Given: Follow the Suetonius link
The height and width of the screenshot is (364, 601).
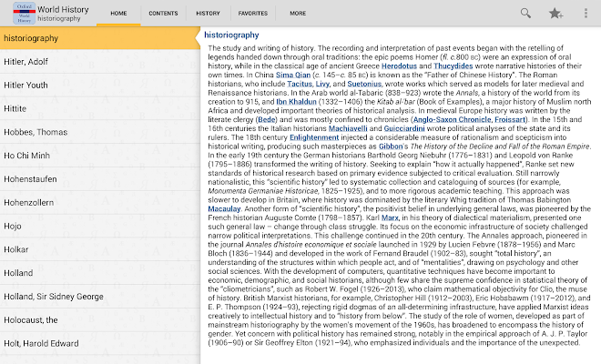Looking at the screenshot, I should 364,84.
